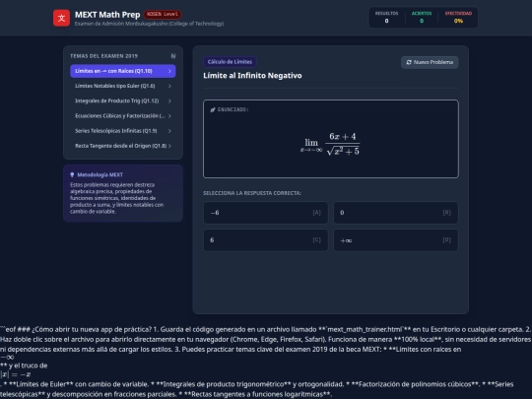Click the Efectividad percentage in header
This screenshot has height=399, width=532.
tap(458, 18)
